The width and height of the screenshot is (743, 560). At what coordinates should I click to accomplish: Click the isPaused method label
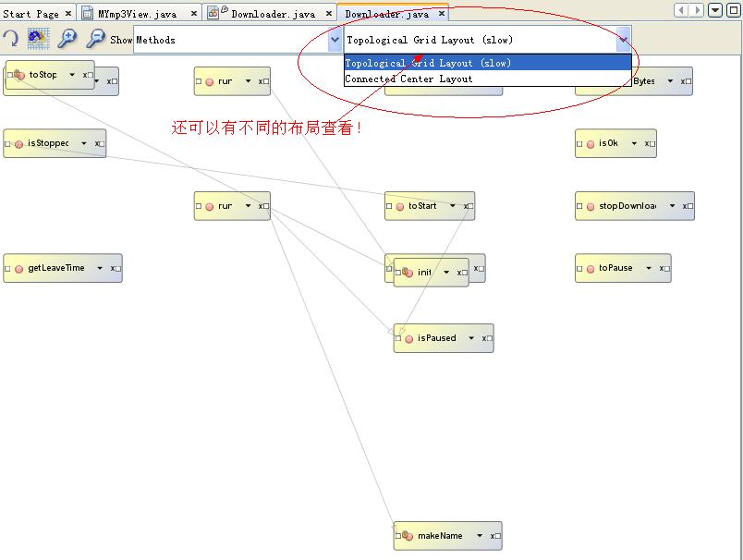(436, 338)
